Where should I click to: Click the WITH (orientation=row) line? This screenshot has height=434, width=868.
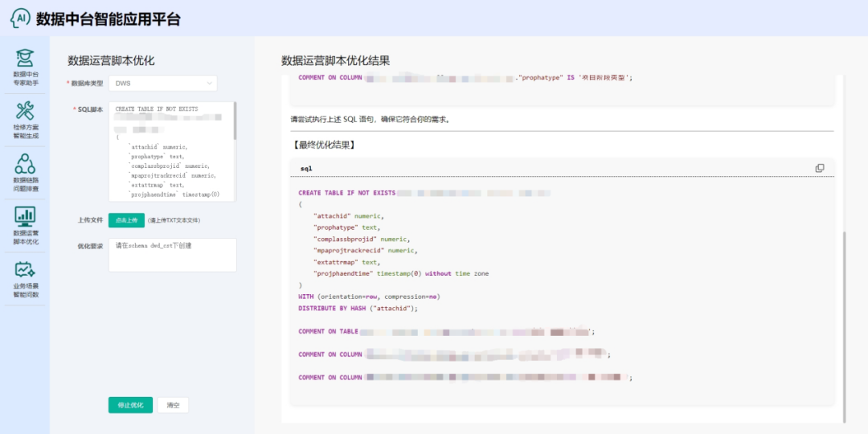point(369,297)
